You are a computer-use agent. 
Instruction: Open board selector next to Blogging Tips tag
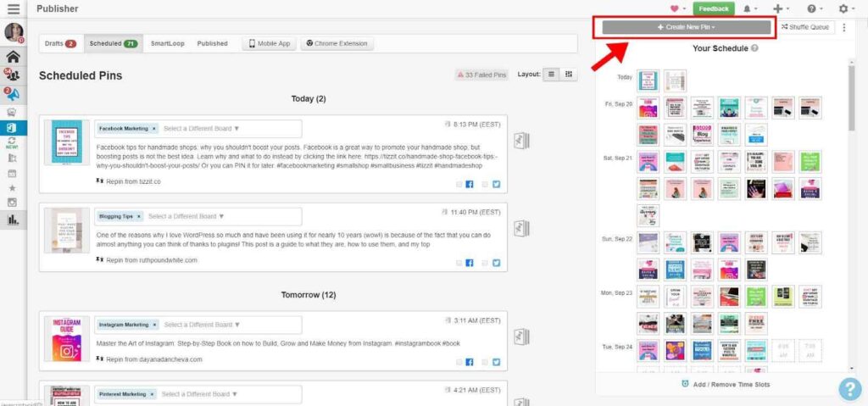point(186,216)
